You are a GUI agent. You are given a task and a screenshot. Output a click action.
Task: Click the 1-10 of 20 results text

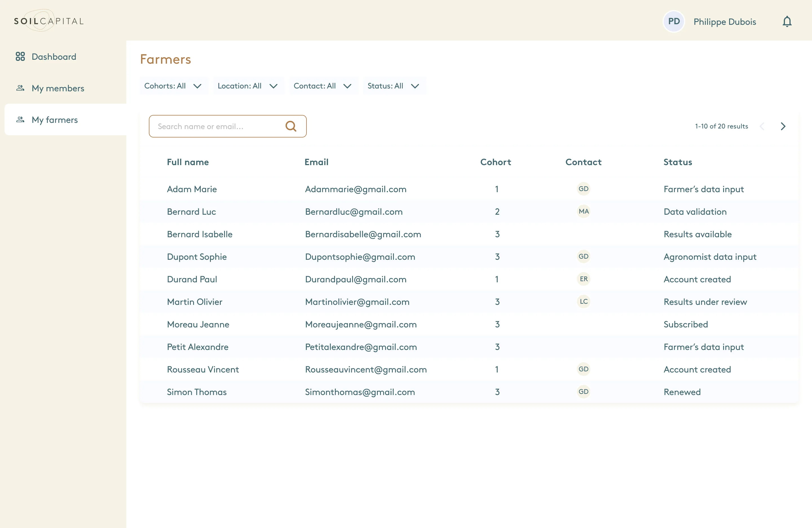tap(721, 126)
